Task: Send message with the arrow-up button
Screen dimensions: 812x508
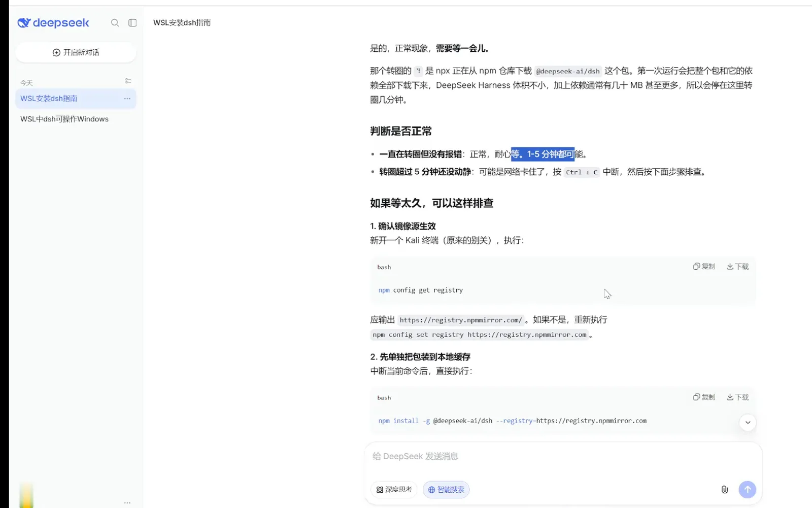Action: coord(747,490)
